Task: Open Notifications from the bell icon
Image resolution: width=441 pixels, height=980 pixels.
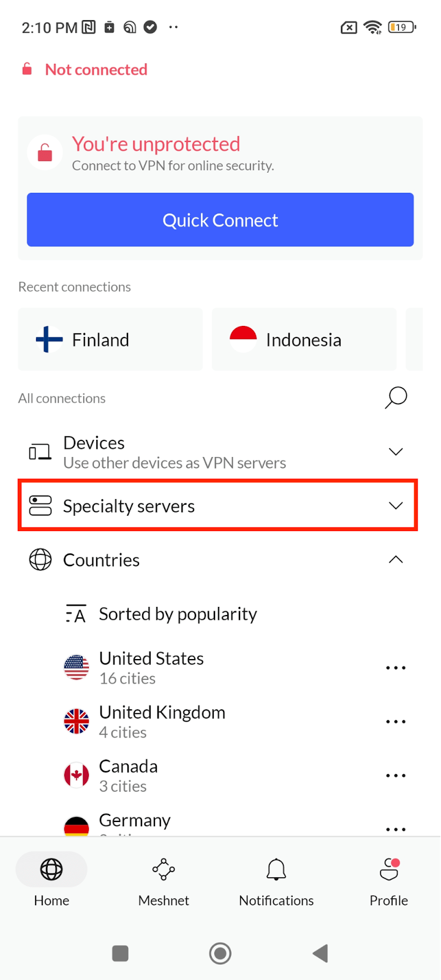Action: (276, 869)
